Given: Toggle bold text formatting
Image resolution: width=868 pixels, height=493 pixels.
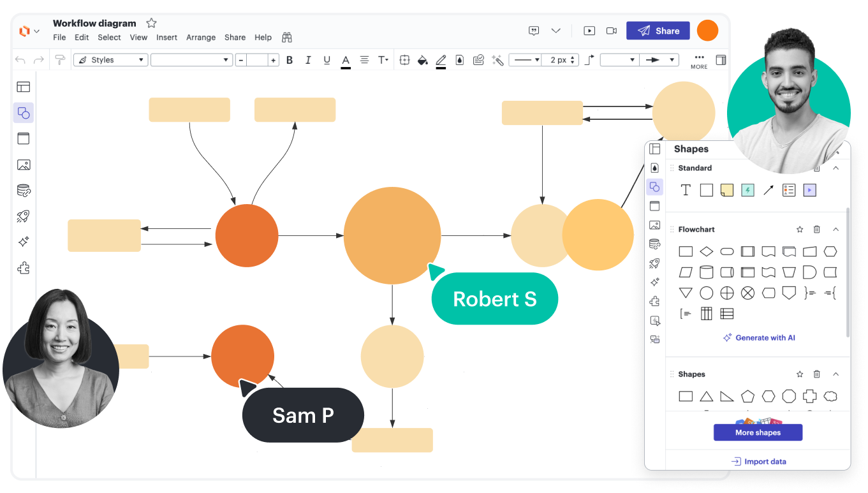Looking at the screenshot, I should [x=290, y=60].
